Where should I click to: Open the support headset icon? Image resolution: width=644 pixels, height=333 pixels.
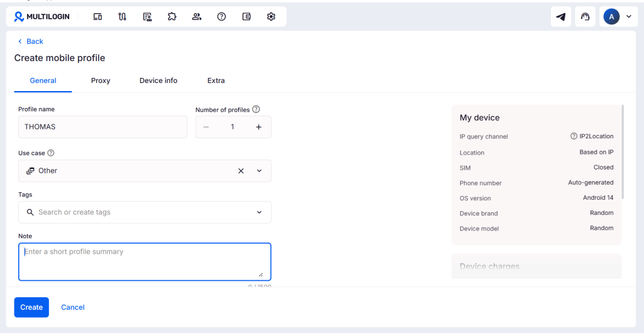click(x=586, y=17)
